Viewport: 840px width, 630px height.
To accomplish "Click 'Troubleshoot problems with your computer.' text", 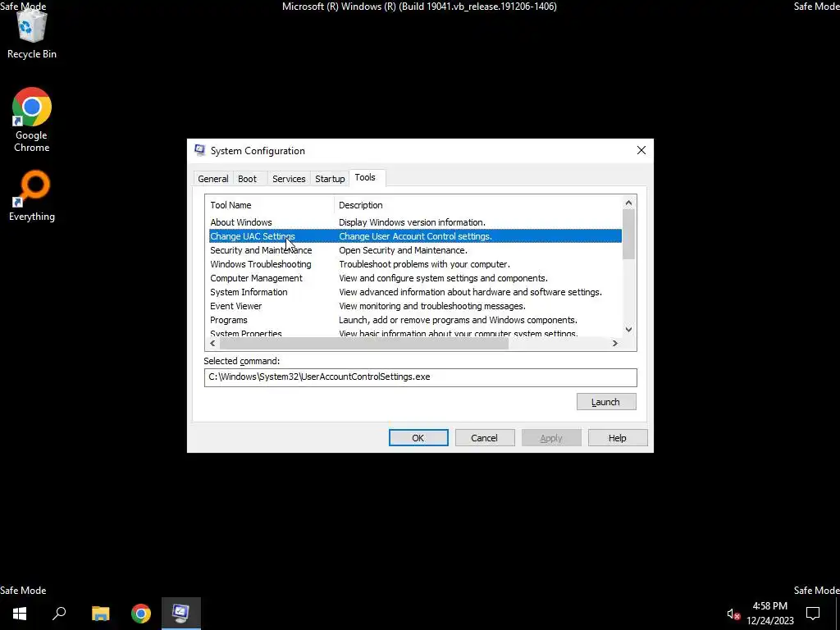I will click(x=424, y=264).
